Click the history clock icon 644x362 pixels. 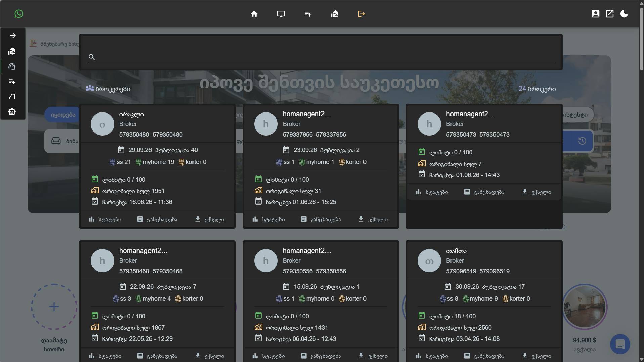point(582,141)
